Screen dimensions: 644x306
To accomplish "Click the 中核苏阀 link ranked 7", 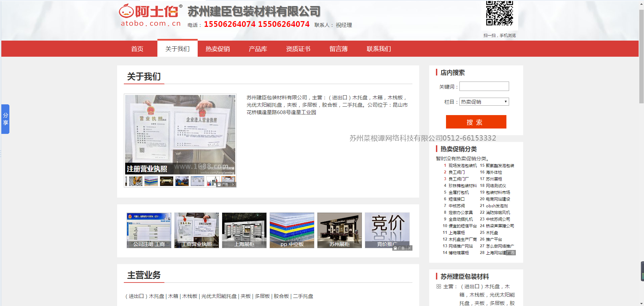I will pyautogui.click(x=457, y=206).
